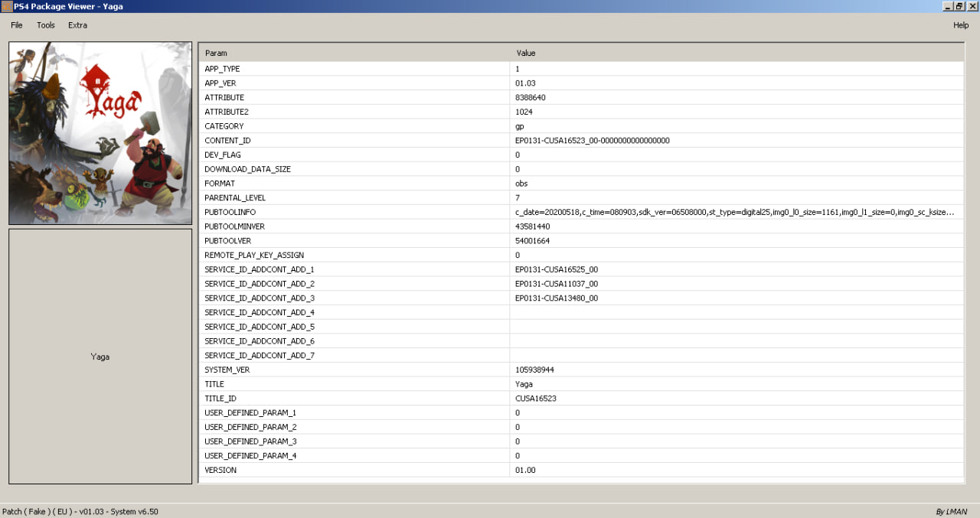Click the PS4 Package Viewer title bar icon
The height and width of the screenshot is (518, 980).
pyautogui.click(x=6, y=6)
